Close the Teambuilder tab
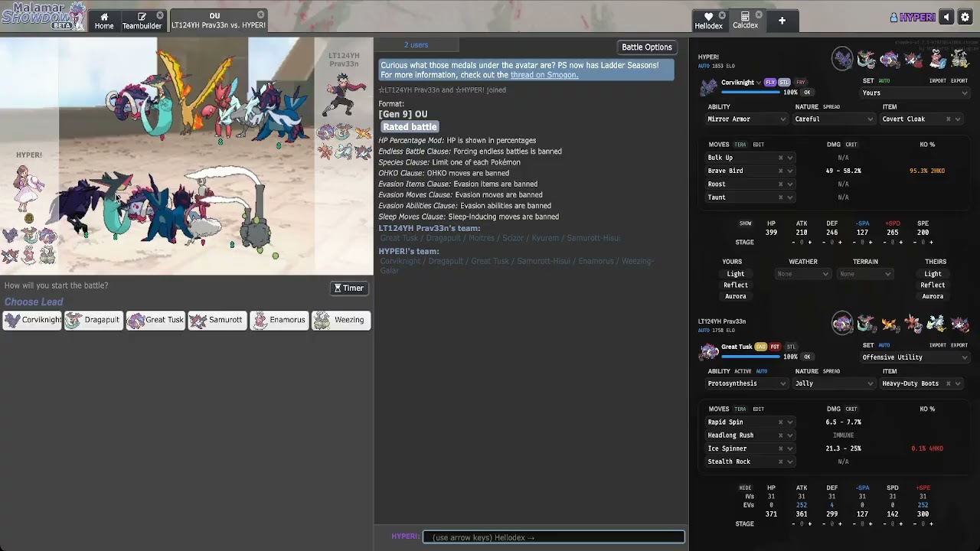This screenshot has width=980, height=551. [x=160, y=15]
